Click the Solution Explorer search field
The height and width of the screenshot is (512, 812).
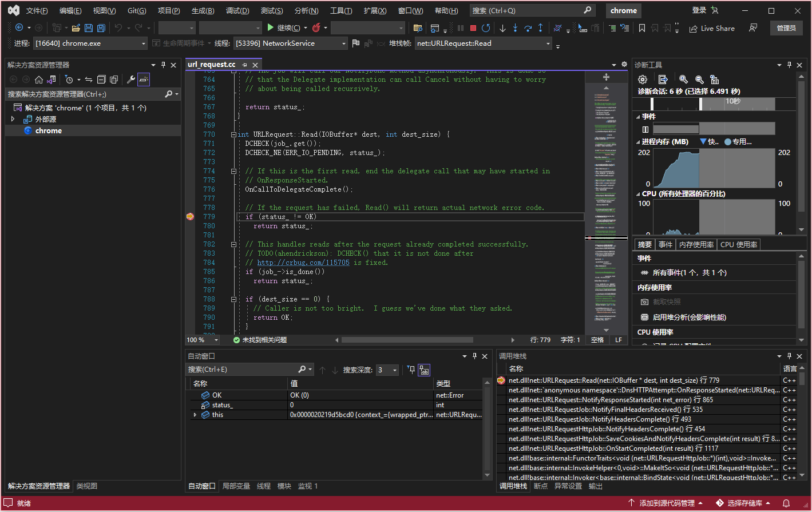[x=93, y=94]
